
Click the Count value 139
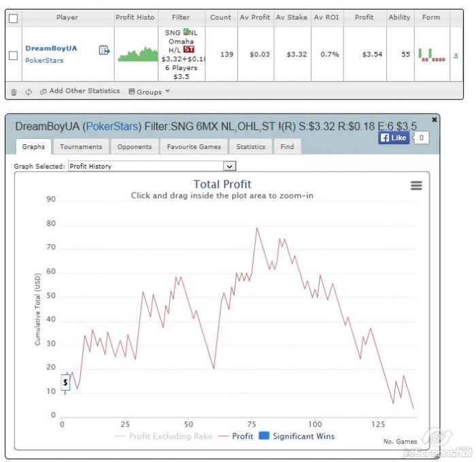click(226, 54)
